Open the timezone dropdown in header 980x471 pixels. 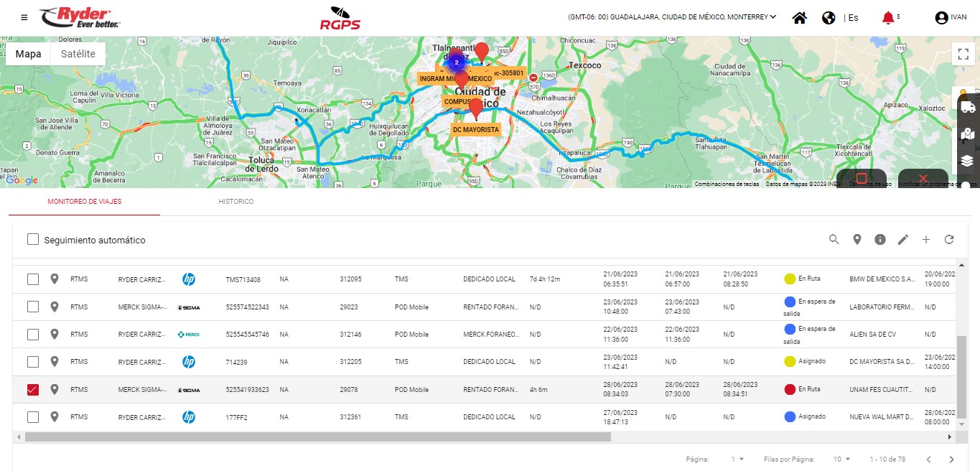672,17
